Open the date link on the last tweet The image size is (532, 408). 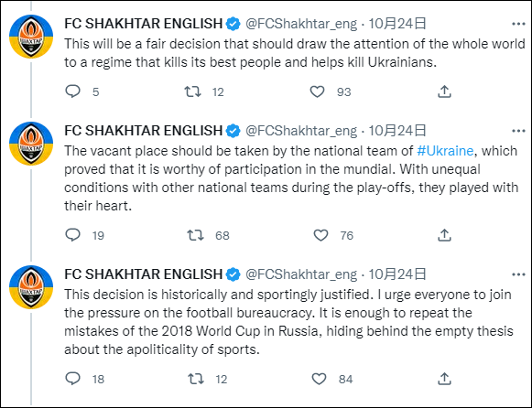tap(397, 274)
